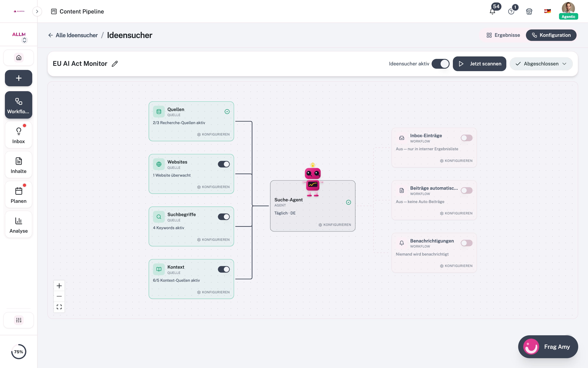The image size is (588, 368).
Task: Open the store icon in top bar
Action: click(x=529, y=11)
